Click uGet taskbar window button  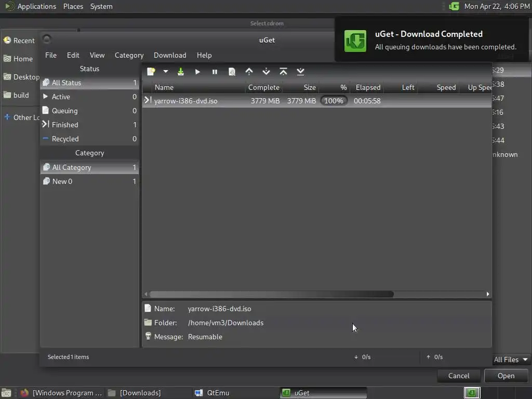tap(323, 393)
